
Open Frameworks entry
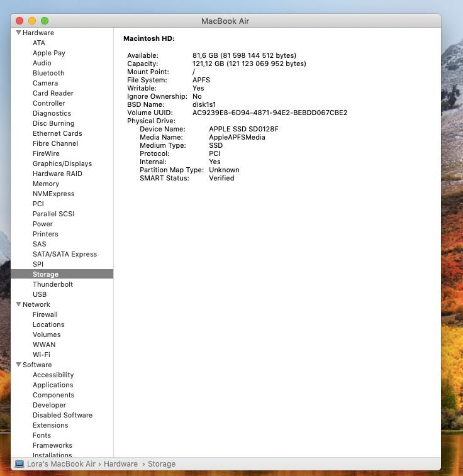[x=52, y=445]
